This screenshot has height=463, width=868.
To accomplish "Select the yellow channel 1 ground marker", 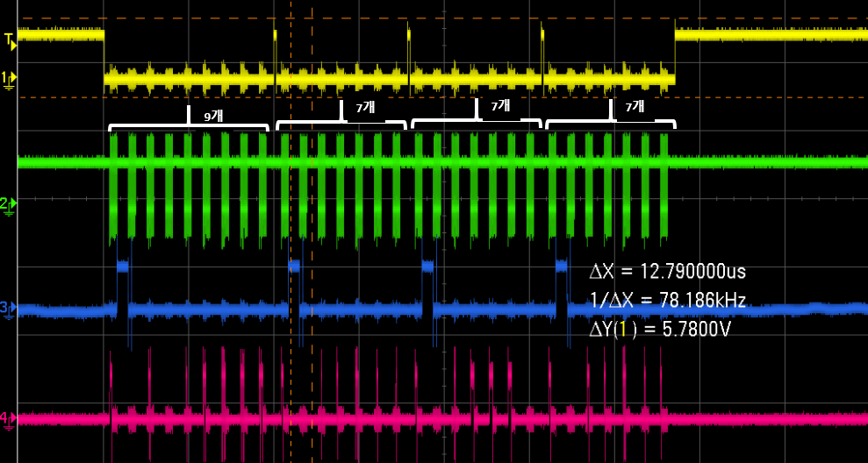I will pos(8,80).
